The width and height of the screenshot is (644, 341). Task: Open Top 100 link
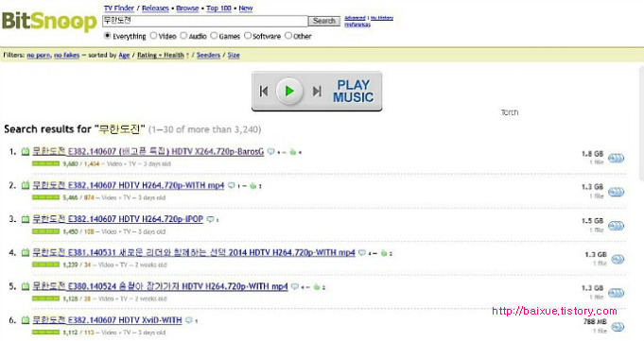click(218, 9)
